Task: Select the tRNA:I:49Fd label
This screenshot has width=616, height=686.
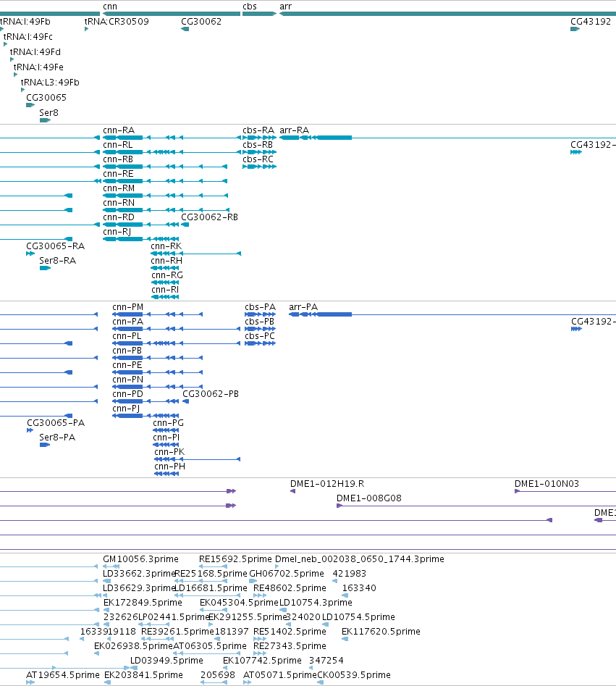Action: [35, 52]
